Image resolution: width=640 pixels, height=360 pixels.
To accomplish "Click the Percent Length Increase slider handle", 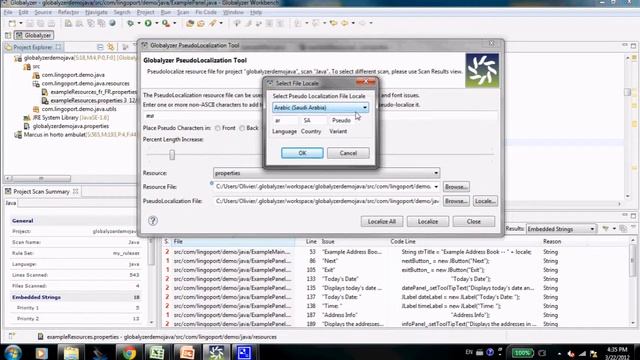I will point(172,154).
